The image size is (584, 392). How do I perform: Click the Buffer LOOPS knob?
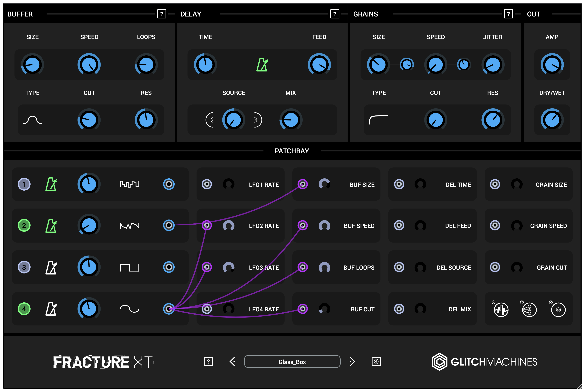click(x=146, y=65)
